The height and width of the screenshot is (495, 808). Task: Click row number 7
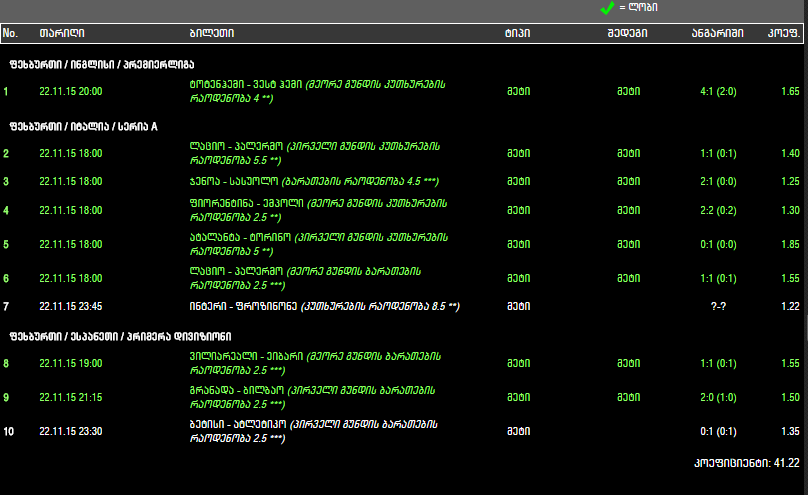pos(6,307)
